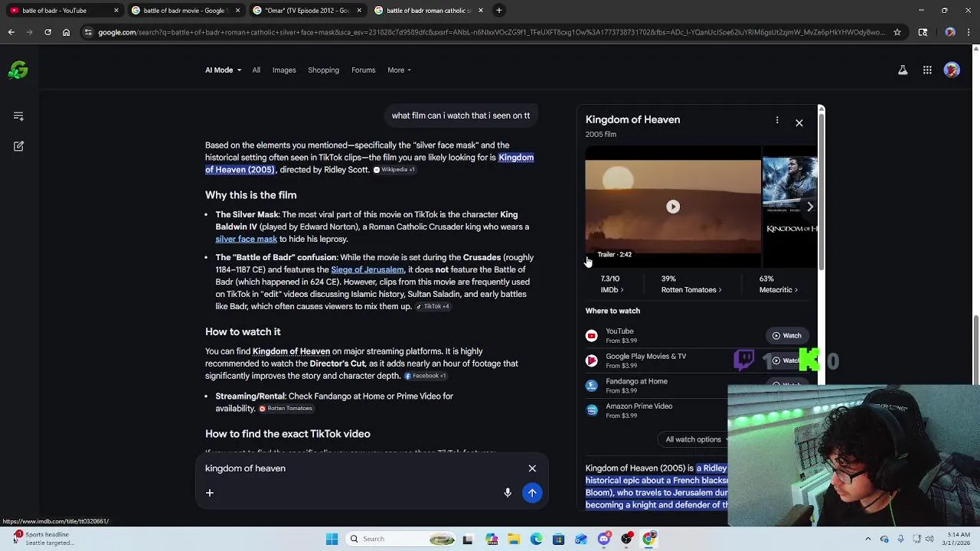Follow the silver face mask link
The image size is (980, 551).
pyautogui.click(x=246, y=239)
